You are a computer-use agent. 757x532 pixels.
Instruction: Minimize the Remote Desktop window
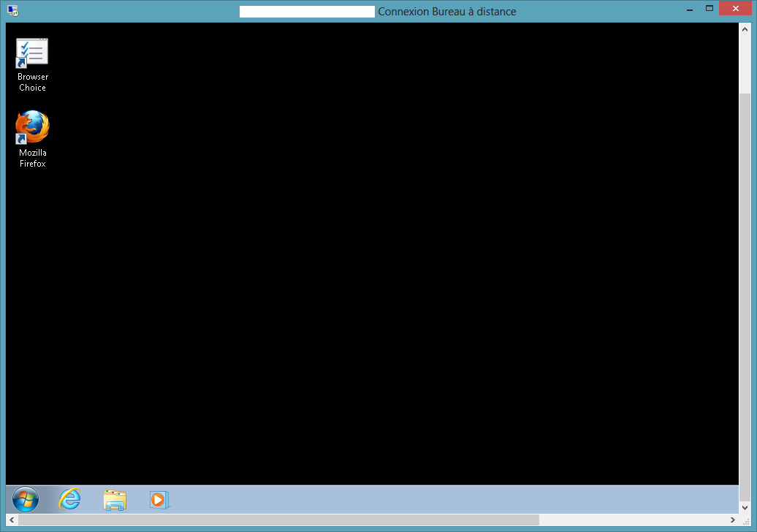tap(690, 9)
